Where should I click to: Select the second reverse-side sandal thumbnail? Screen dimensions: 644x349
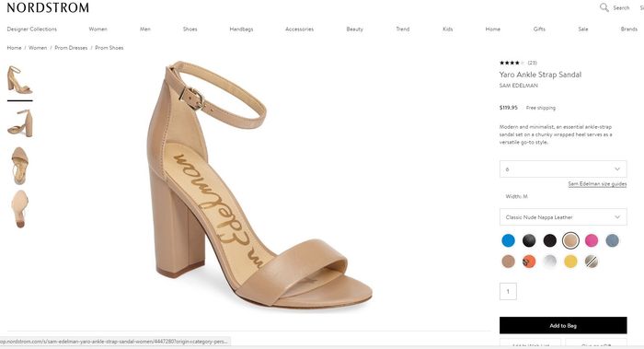pos(19,122)
